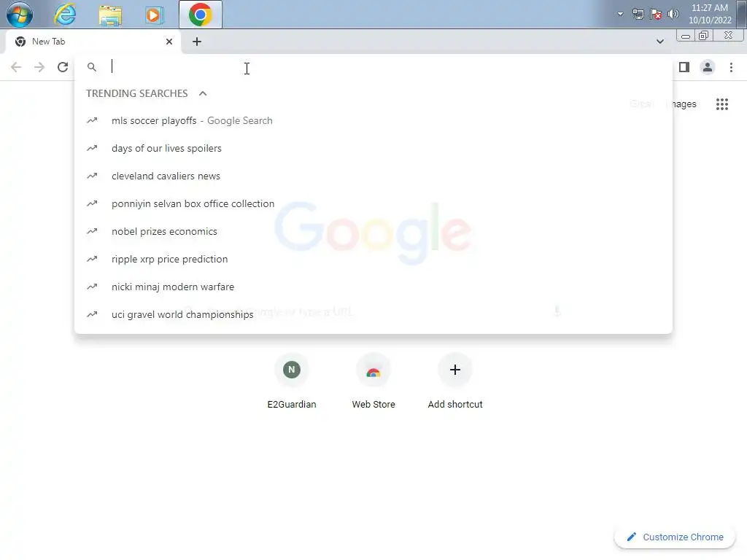The height and width of the screenshot is (560, 747).
Task: Pick nicki minaj modern warfare
Action: [373, 286]
